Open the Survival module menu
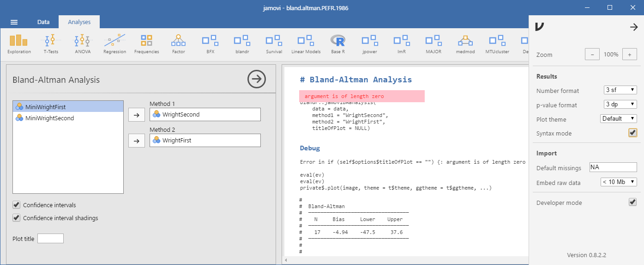The width and height of the screenshot is (644, 265). point(274,44)
